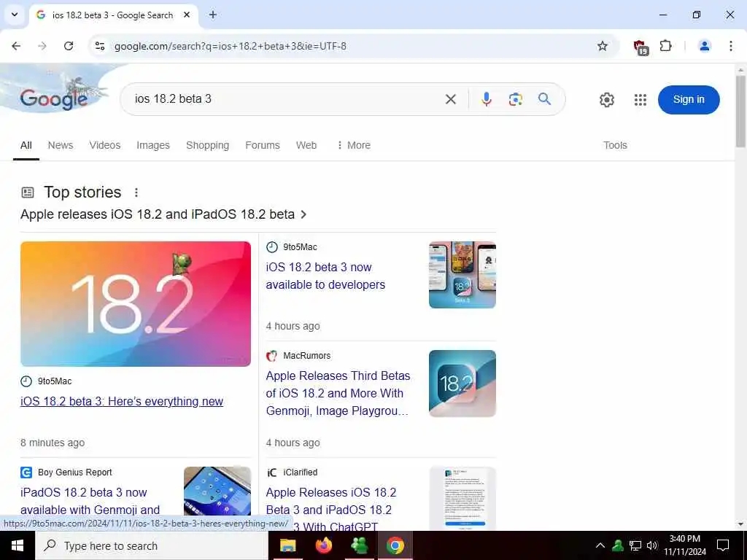Launch Firefox from the taskbar

[324, 545]
